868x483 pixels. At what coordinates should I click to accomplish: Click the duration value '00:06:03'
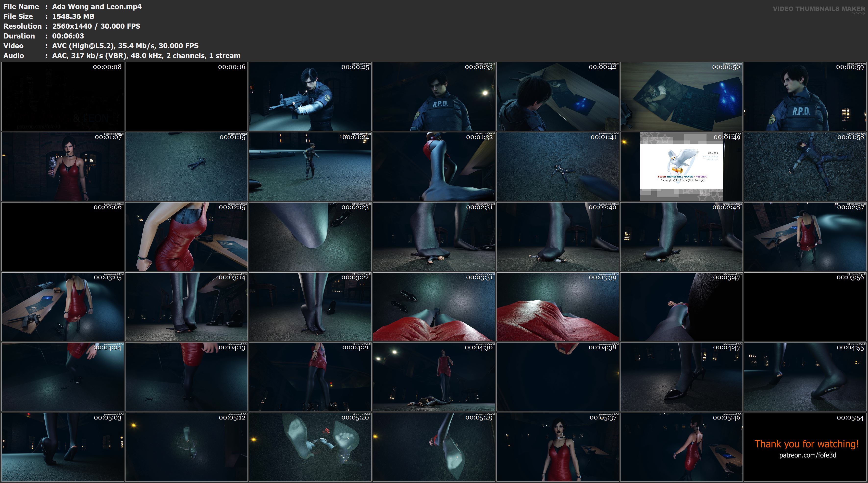point(68,36)
